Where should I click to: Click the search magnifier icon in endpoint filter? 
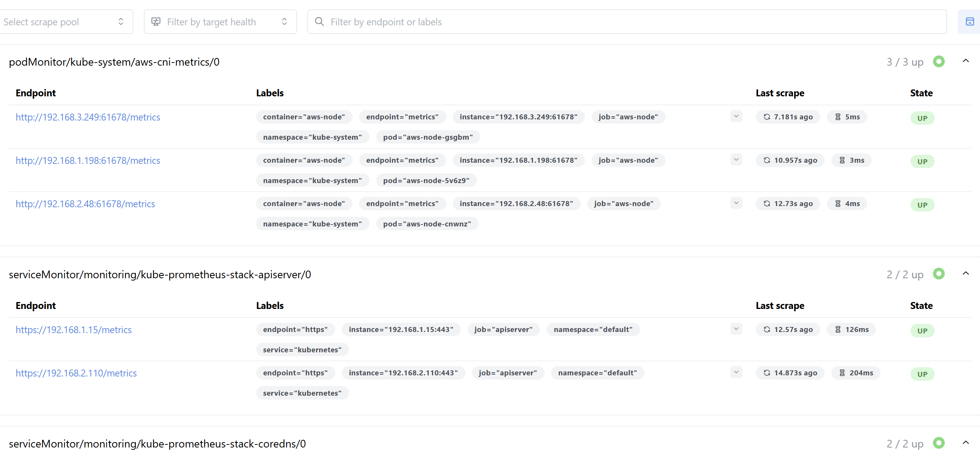click(319, 21)
